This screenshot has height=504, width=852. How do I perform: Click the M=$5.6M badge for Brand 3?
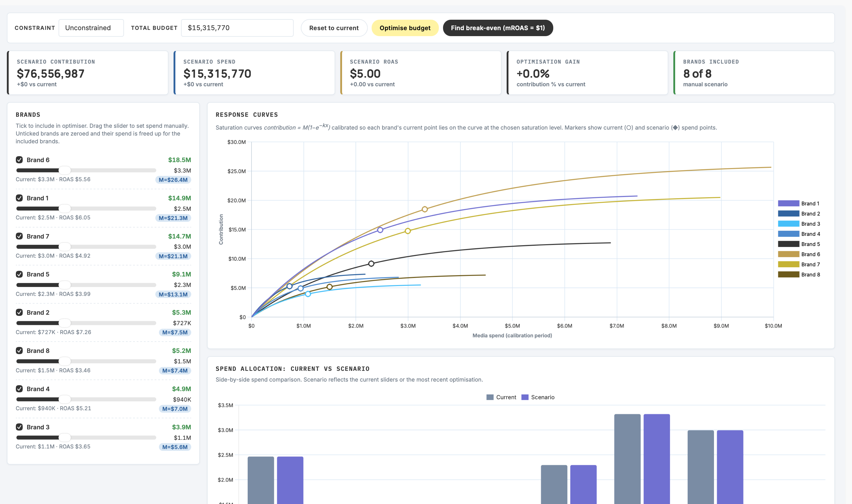click(175, 447)
